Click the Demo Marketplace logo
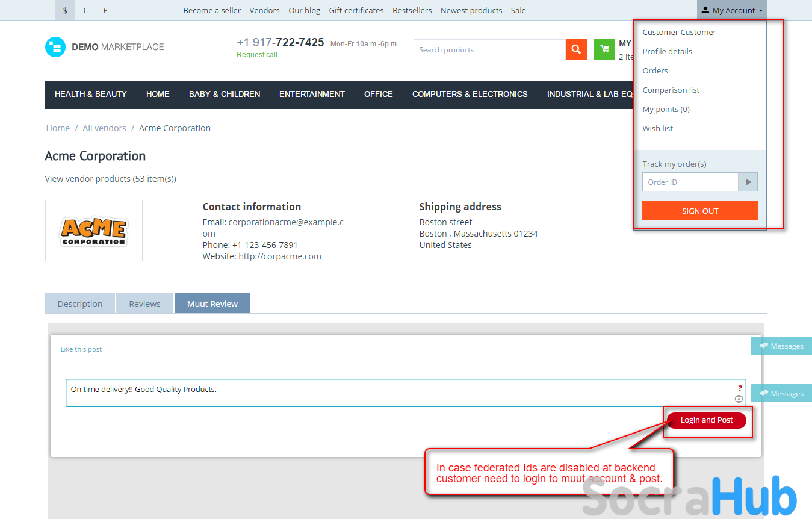 (x=105, y=47)
